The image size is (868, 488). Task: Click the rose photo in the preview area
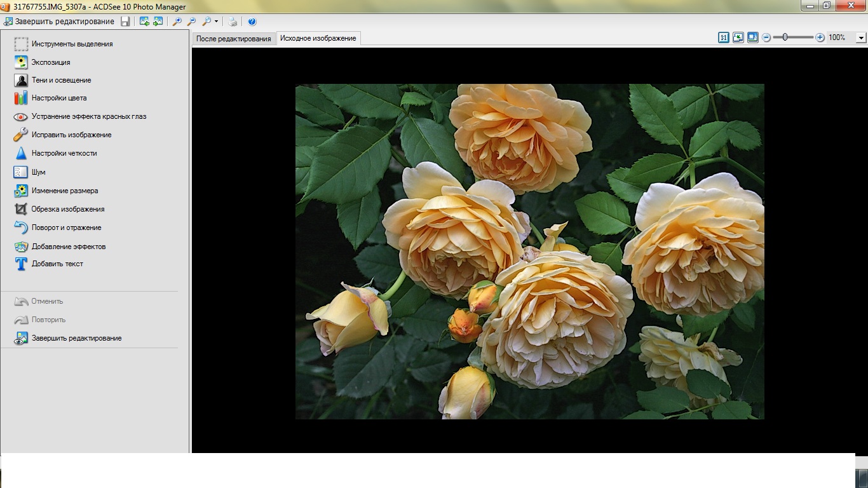click(x=529, y=251)
